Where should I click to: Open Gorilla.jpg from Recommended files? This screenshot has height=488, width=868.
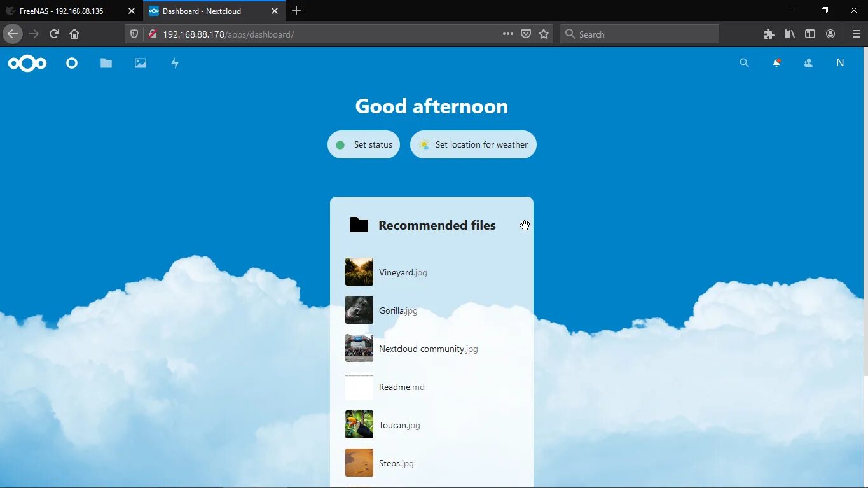pyautogui.click(x=432, y=310)
